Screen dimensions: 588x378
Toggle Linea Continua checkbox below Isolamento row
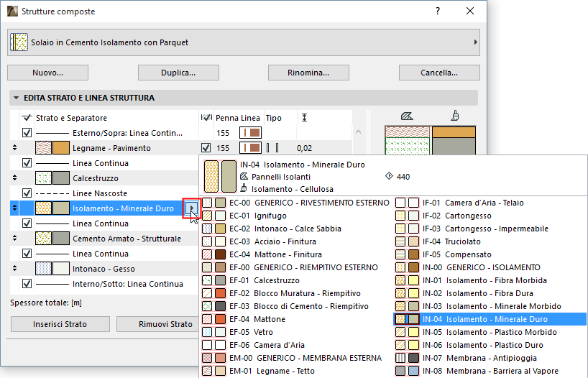pos(27,223)
